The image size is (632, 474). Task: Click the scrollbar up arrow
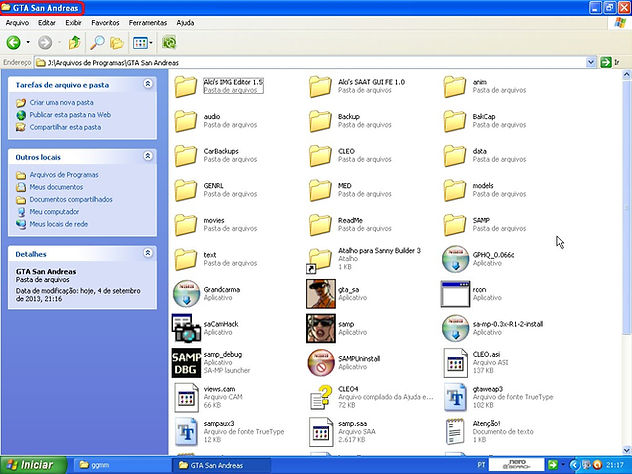coord(627,74)
